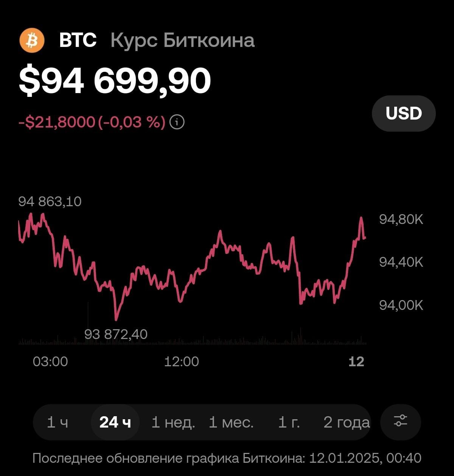Click the last chart update timestamp
The height and width of the screenshot is (476, 454).
tap(227, 458)
